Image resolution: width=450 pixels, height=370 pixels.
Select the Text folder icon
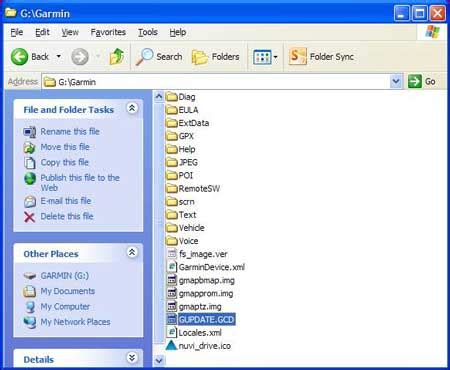[172, 215]
